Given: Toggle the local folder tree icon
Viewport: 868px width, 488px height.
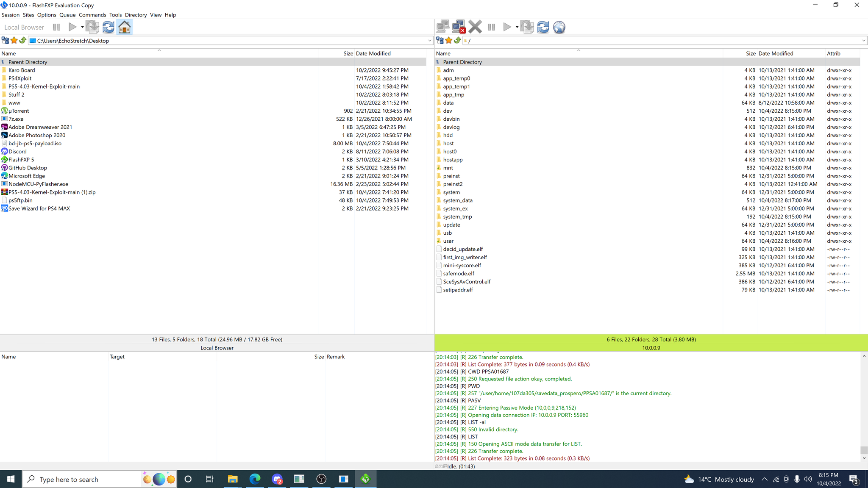Looking at the screenshot, I should 5,41.
